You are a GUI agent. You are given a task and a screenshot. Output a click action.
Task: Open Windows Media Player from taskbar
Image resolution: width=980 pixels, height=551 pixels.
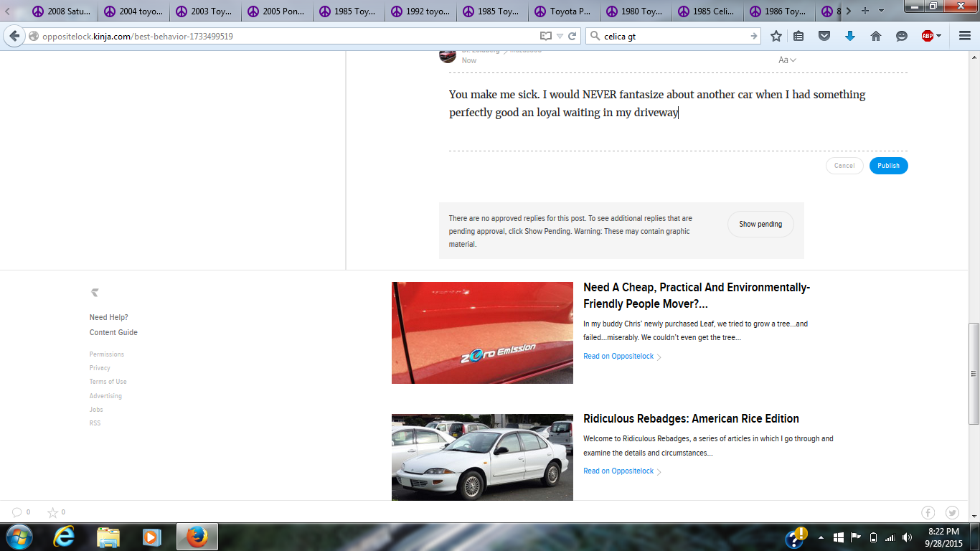[x=151, y=537]
